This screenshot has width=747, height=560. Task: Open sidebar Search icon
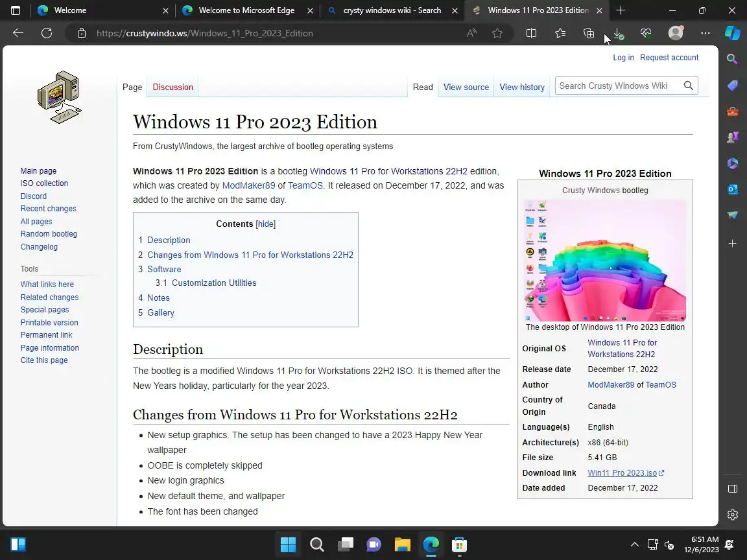[732, 59]
